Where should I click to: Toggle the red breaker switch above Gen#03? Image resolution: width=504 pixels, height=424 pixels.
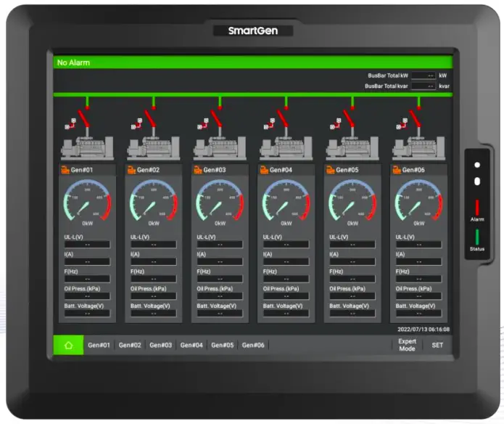coord(216,118)
